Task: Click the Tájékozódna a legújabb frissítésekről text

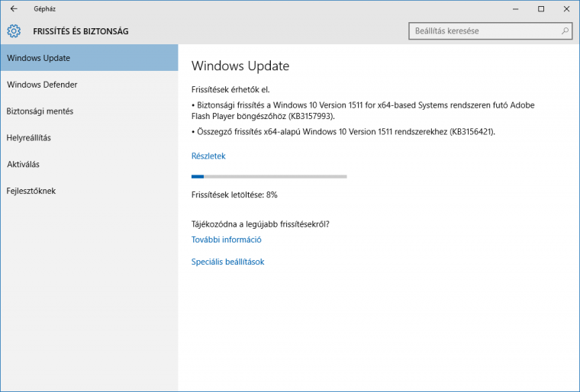Action: (x=260, y=224)
